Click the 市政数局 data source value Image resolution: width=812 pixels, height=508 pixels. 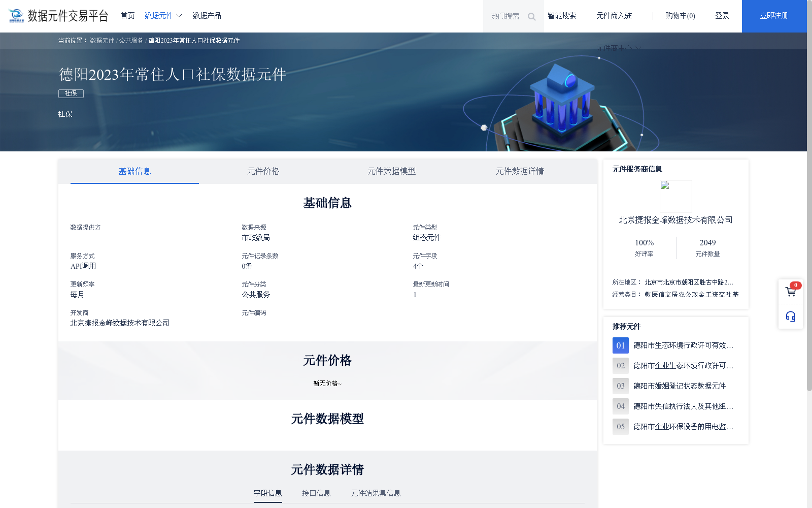256,238
